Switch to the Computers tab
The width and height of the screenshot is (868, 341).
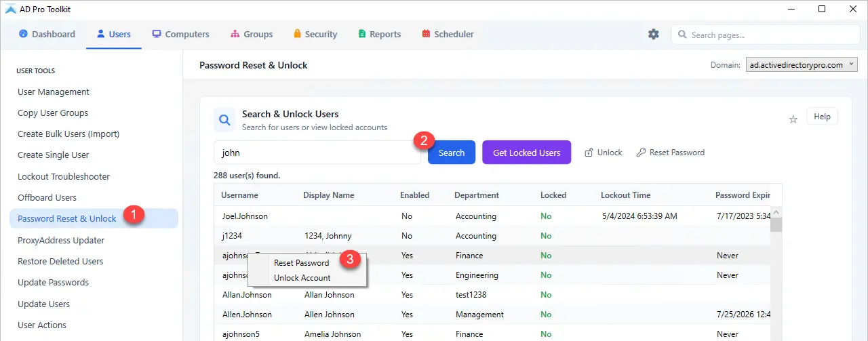[x=180, y=34]
